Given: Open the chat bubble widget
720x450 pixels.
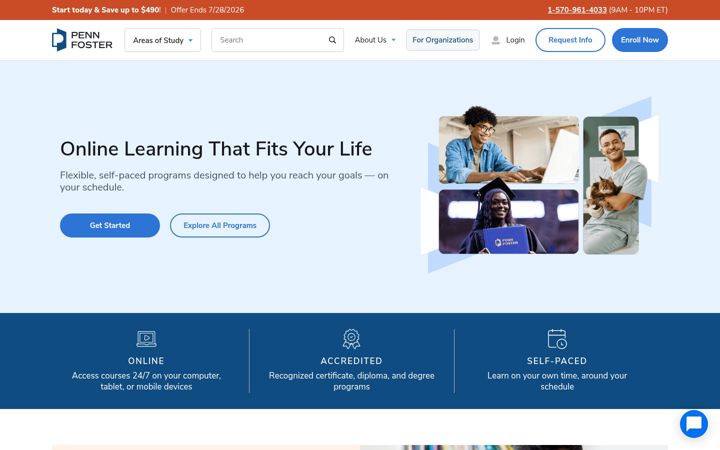Looking at the screenshot, I should (x=694, y=424).
